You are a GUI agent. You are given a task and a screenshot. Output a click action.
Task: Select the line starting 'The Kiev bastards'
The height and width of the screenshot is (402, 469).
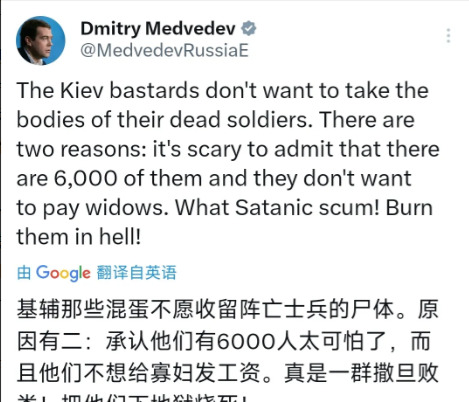click(x=222, y=91)
